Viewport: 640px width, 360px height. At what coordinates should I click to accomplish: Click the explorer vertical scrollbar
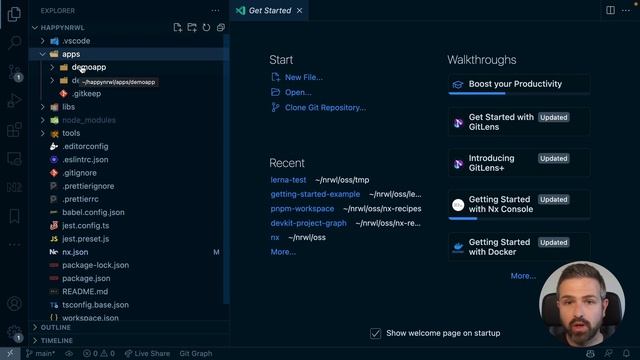tap(227, 169)
